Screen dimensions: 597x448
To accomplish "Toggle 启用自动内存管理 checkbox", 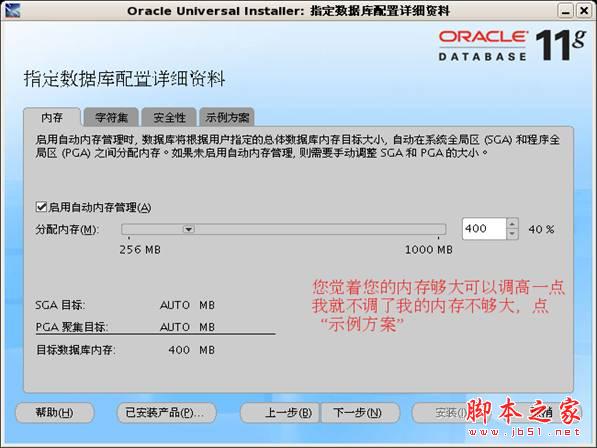I will click(x=41, y=207).
